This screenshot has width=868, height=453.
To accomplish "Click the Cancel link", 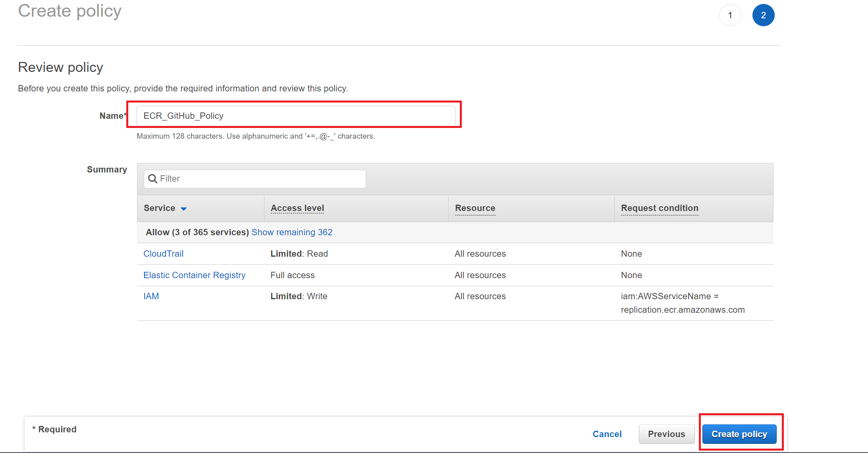I will click(x=607, y=434).
